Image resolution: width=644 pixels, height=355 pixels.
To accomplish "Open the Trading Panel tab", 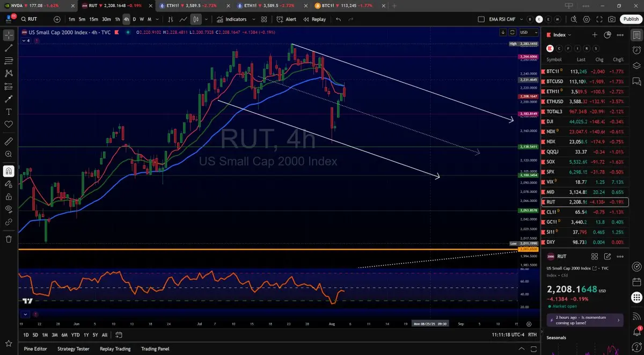I will [155, 349].
